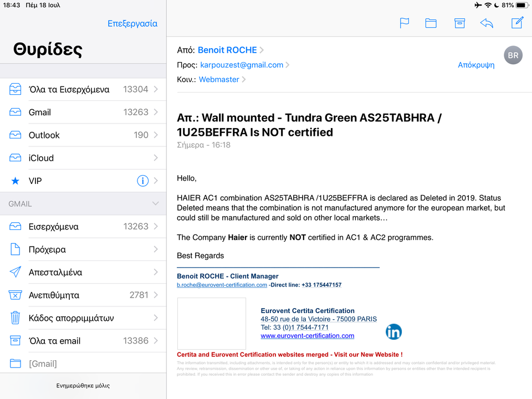Image resolution: width=532 pixels, height=399 pixels.
Task: Reply using the arrow icon
Action: tap(487, 23)
